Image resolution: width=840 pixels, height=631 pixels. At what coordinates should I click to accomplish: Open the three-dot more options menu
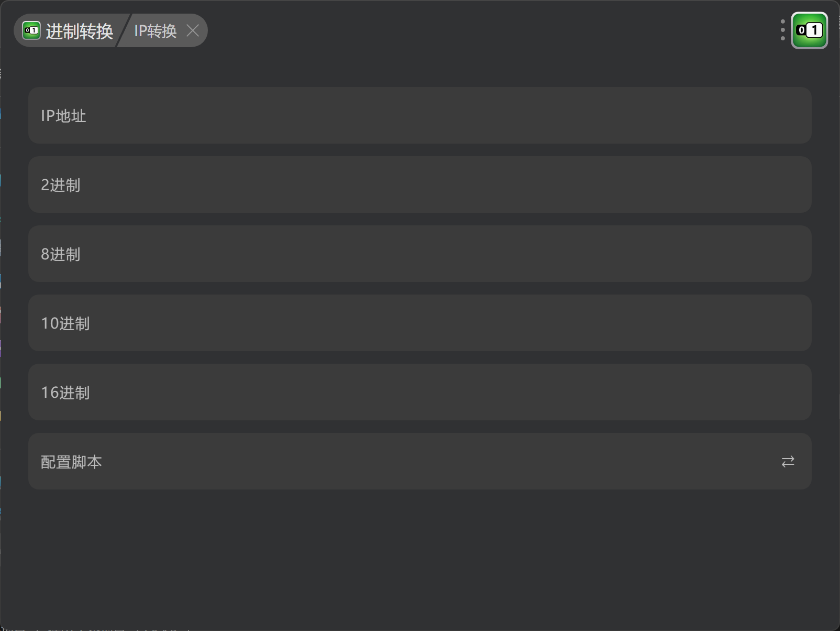[782, 30]
